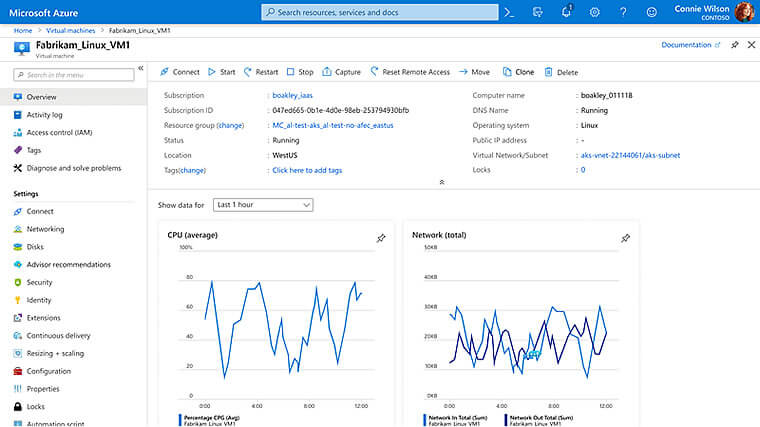Pin the CPU (average) chart

click(x=381, y=238)
